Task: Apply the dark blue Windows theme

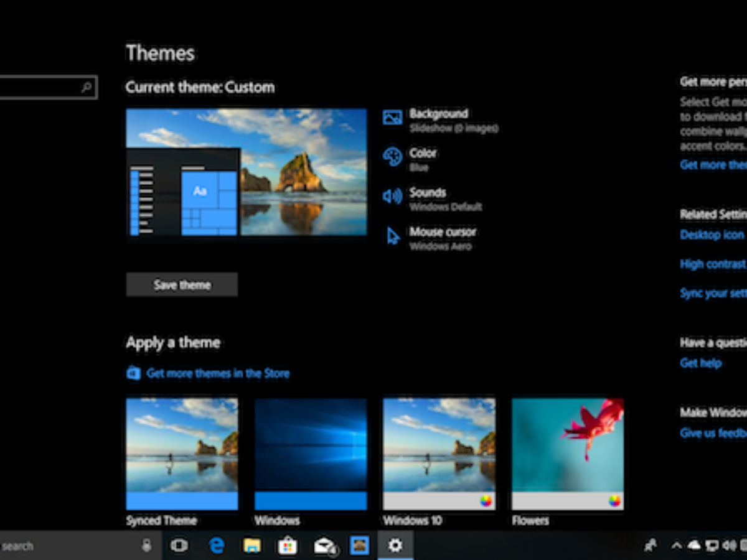Action: (311, 454)
